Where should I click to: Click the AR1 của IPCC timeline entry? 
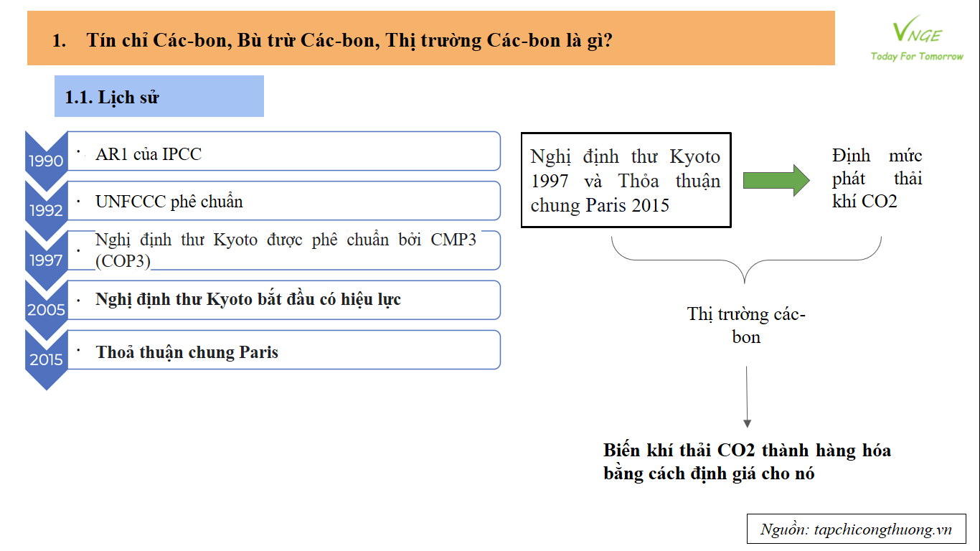284,151
